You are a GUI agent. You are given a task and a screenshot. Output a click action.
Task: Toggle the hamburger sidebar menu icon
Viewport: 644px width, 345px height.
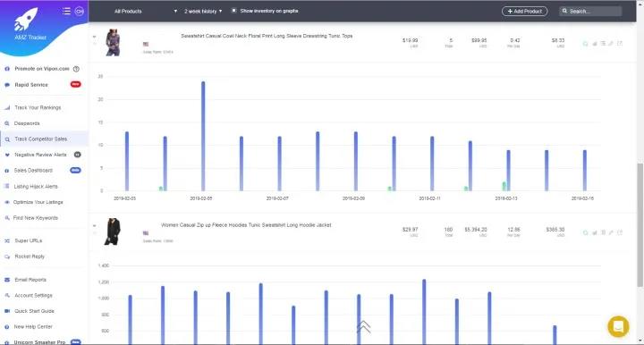[66, 11]
